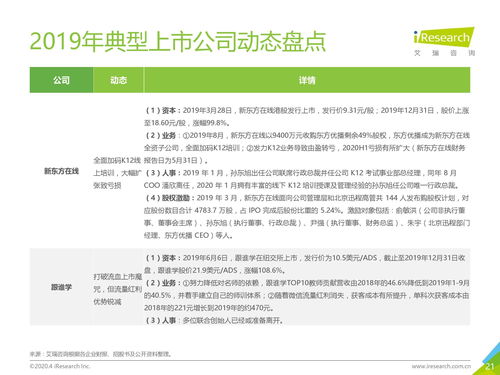The height and width of the screenshot is (375, 500).
Task: Click the 来源 source note
Action: pos(101,354)
